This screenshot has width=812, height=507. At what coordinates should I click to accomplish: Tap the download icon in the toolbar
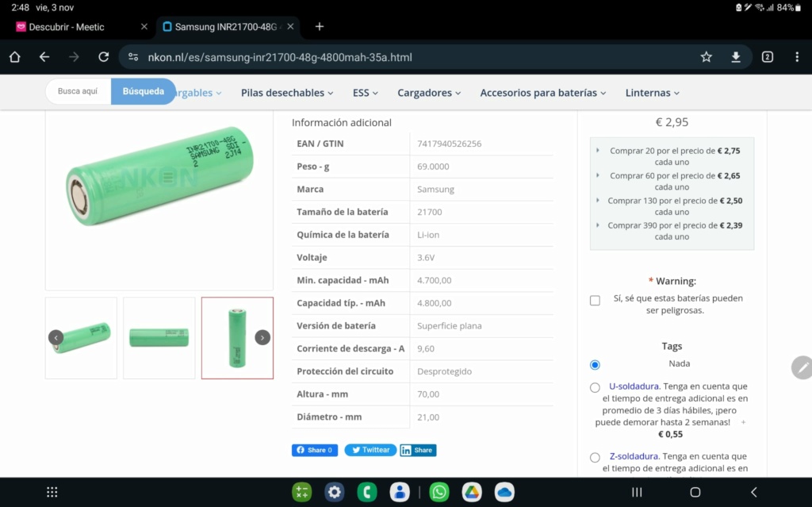tap(735, 57)
